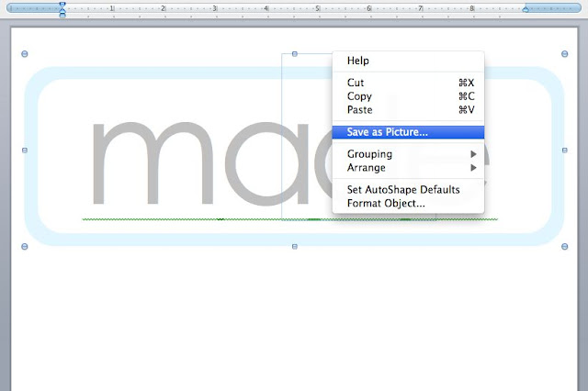
Task: Choose Save as Picture… from context menu
Action: pyautogui.click(x=408, y=132)
